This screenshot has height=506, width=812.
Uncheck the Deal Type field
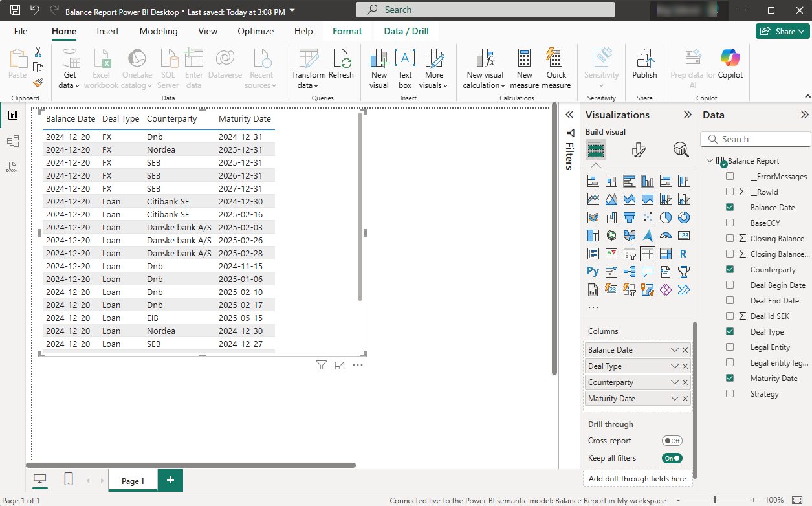(730, 332)
